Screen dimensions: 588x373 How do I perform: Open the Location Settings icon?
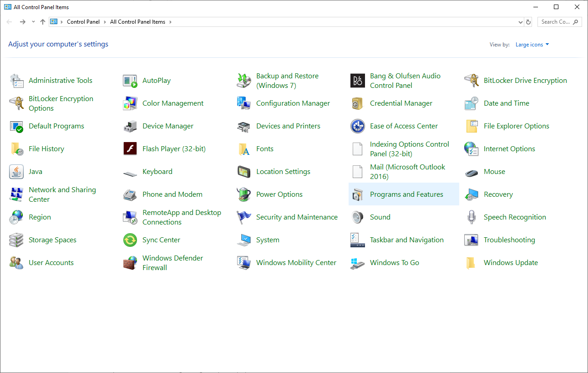click(244, 172)
